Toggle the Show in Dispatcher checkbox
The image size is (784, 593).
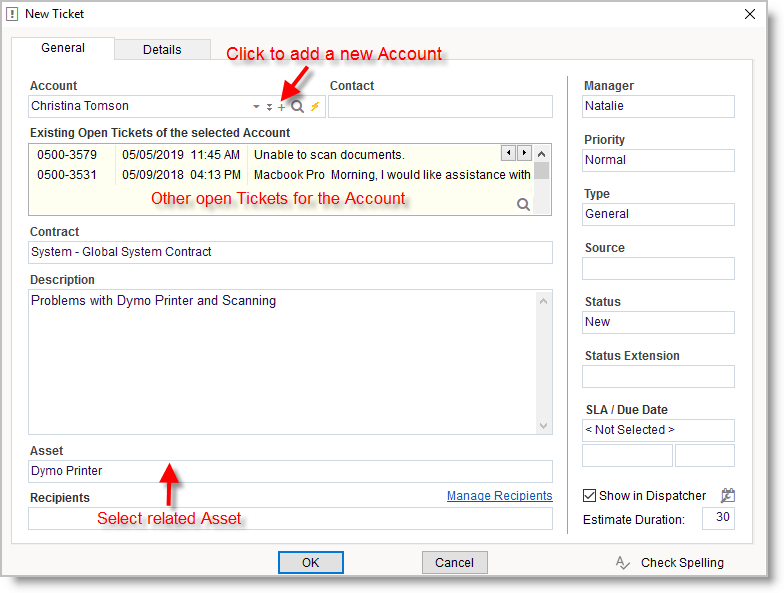(590, 496)
